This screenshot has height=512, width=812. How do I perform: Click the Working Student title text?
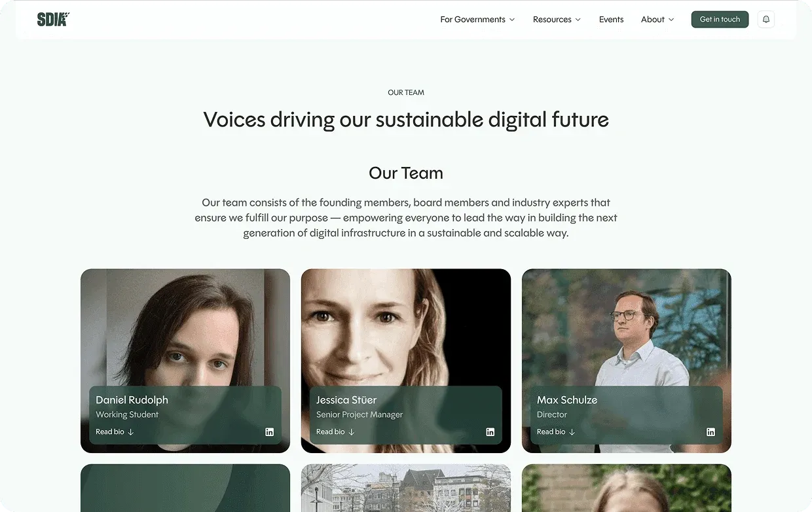point(127,415)
